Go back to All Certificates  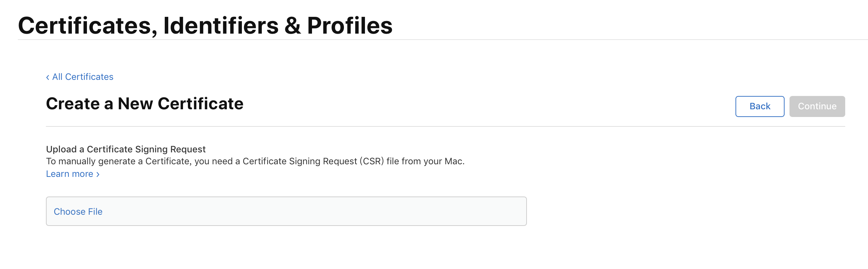83,77
